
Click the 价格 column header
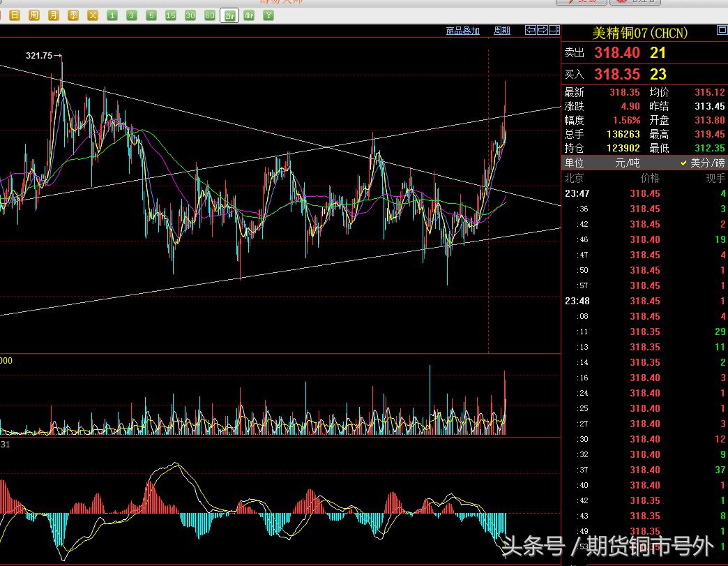coord(649,178)
